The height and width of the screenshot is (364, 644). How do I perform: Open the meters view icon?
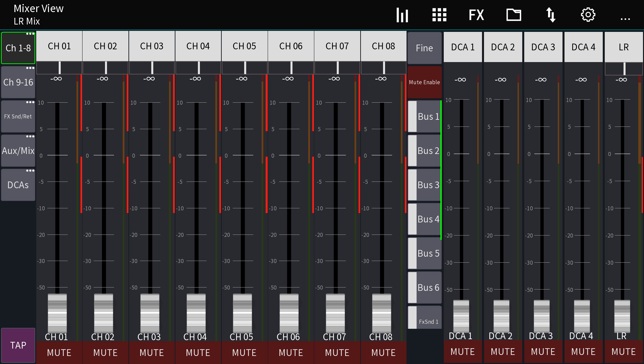coord(402,15)
